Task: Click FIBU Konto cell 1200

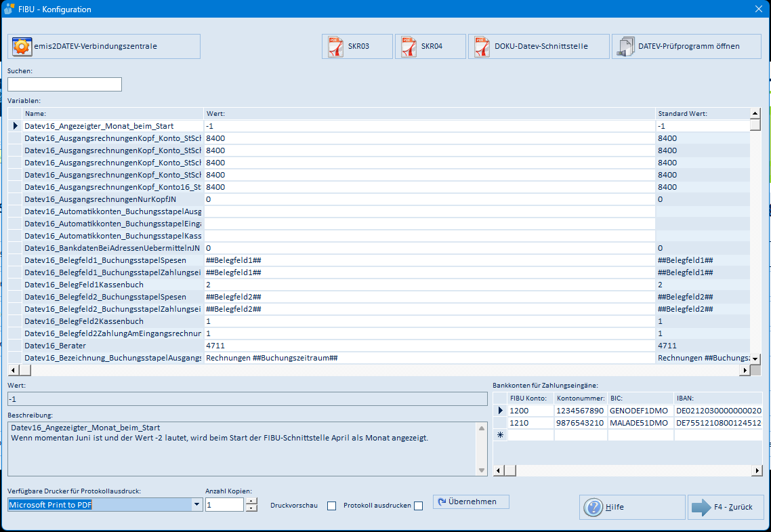Action: pos(530,411)
